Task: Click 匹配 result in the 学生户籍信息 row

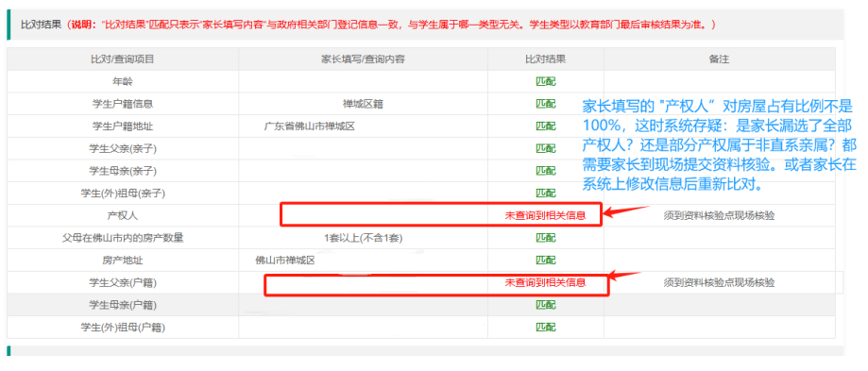Action: click(545, 104)
